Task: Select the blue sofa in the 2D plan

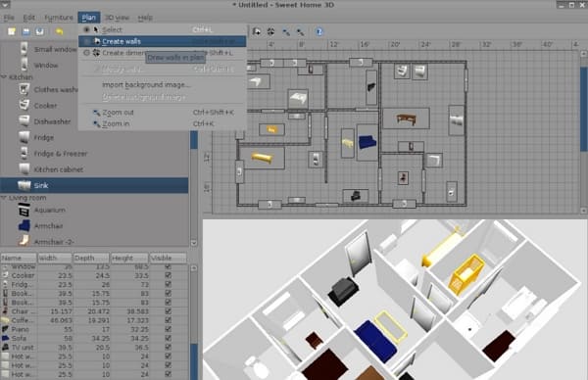Action: tap(367, 143)
